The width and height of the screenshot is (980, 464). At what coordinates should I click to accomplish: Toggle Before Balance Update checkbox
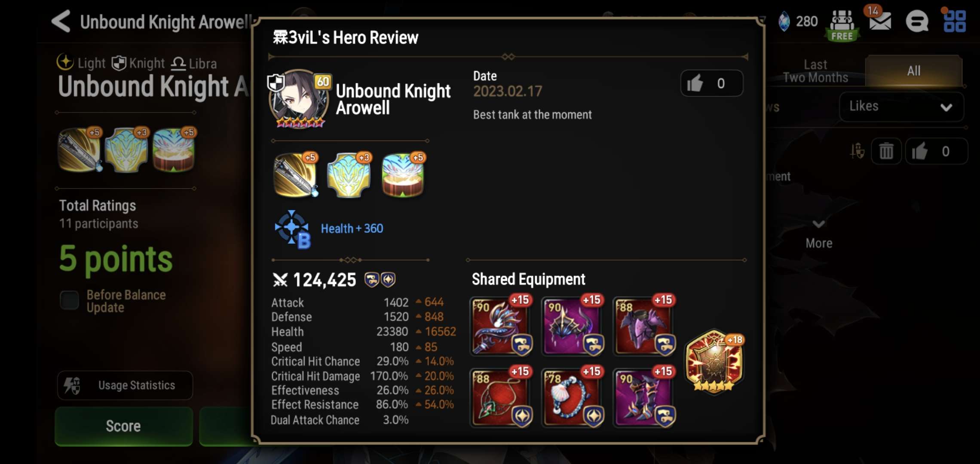[69, 300]
